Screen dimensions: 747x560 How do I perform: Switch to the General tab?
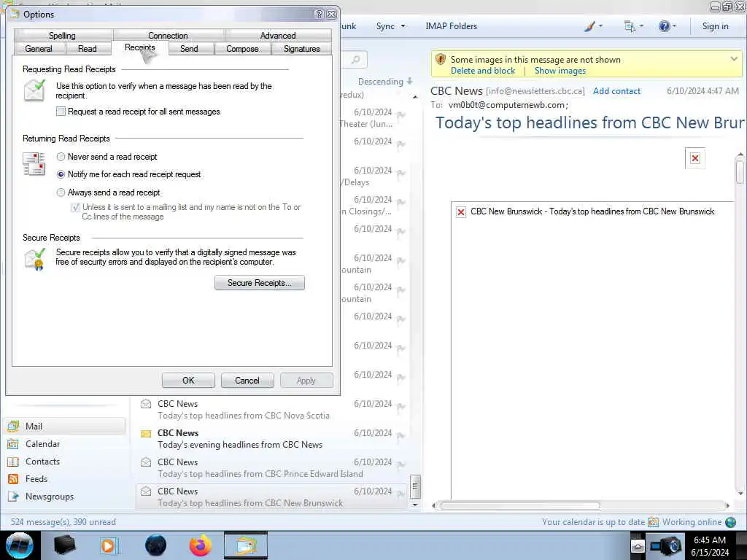coord(39,49)
